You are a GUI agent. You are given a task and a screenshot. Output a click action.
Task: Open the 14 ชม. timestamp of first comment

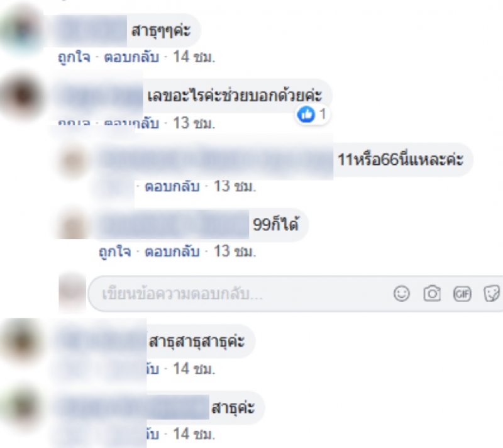(194, 57)
